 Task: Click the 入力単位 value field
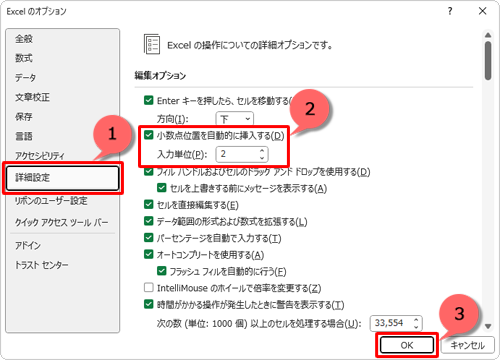point(237,154)
